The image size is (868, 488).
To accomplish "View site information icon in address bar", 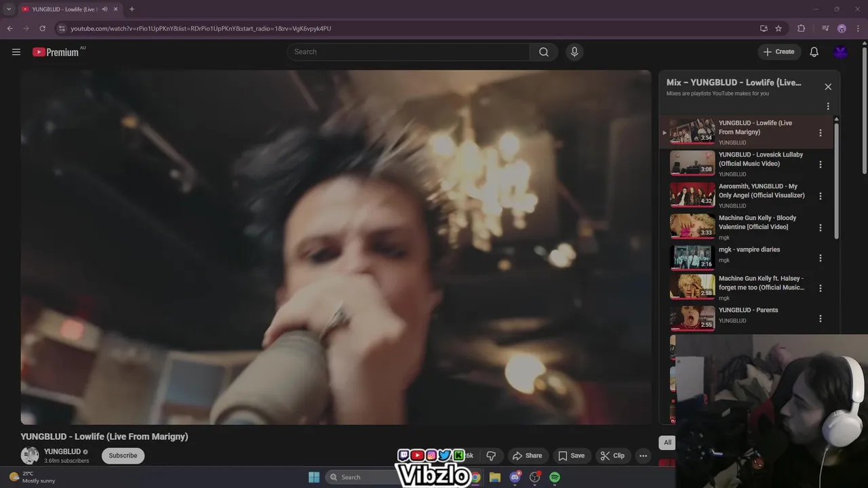I will [62, 28].
